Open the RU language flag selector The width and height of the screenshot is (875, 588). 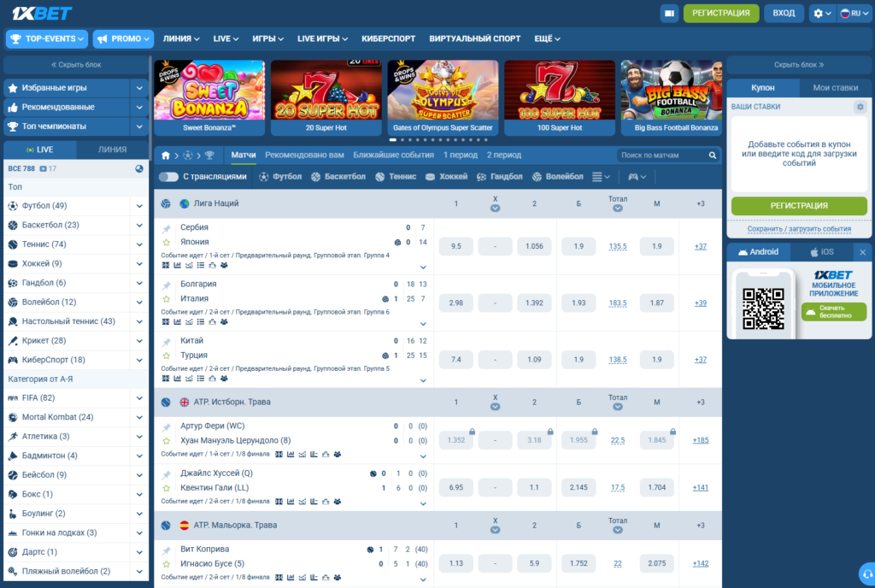[x=854, y=14]
